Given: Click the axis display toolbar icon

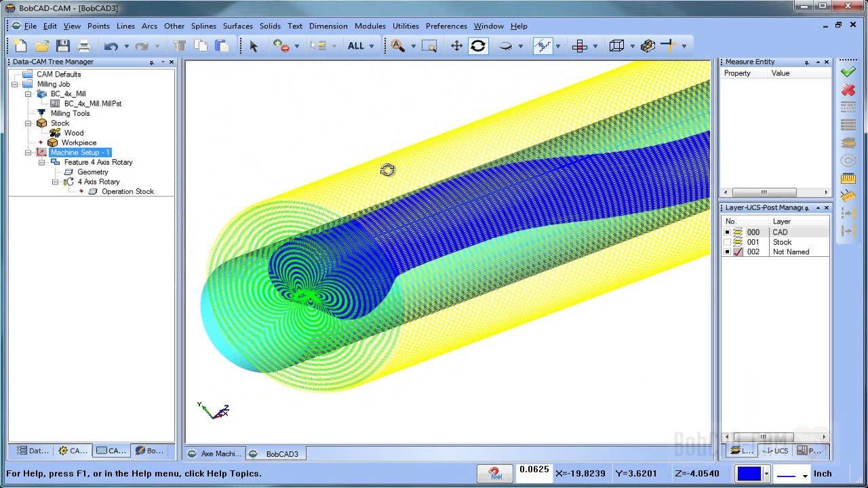Looking at the screenshot, I should point(669,46).
